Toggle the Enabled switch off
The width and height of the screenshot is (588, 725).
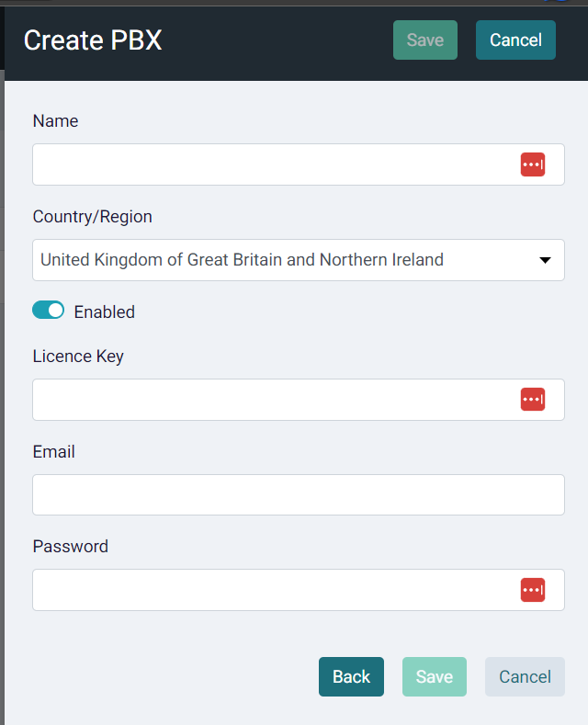tap(48, 311)
